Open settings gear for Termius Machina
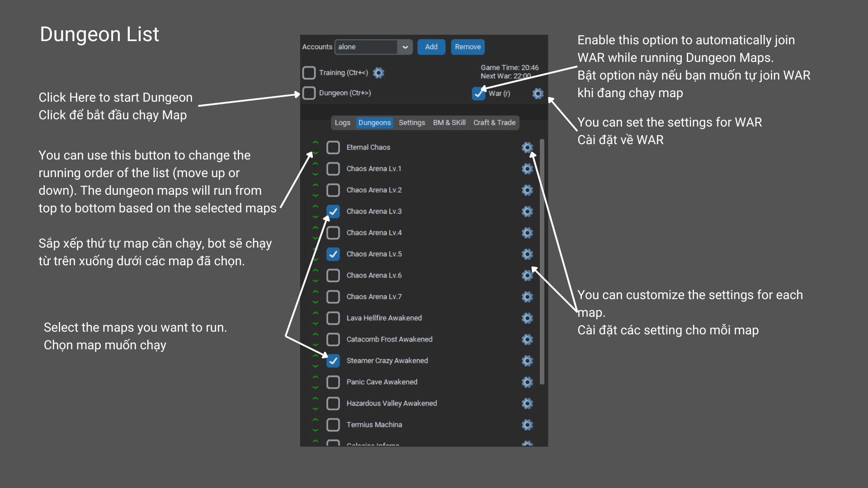The image size is (868, 488). point(527,425)
